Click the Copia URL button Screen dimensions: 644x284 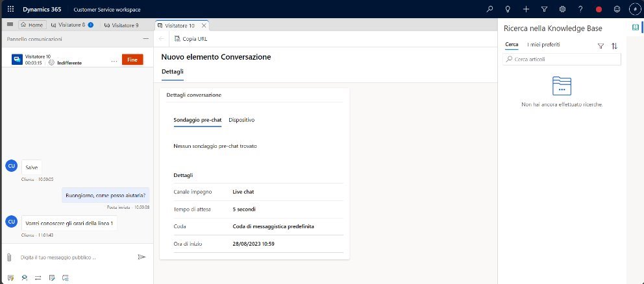(x=191, y=39)
